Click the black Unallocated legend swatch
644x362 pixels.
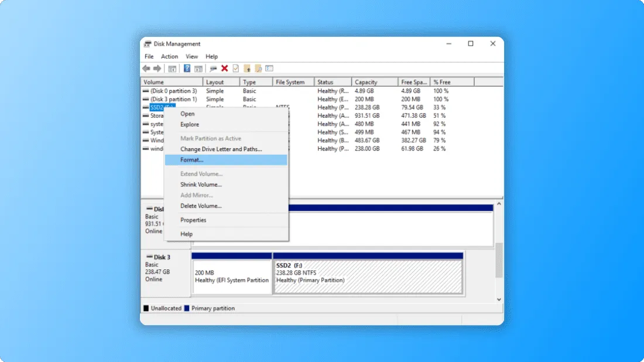point(146,308)
